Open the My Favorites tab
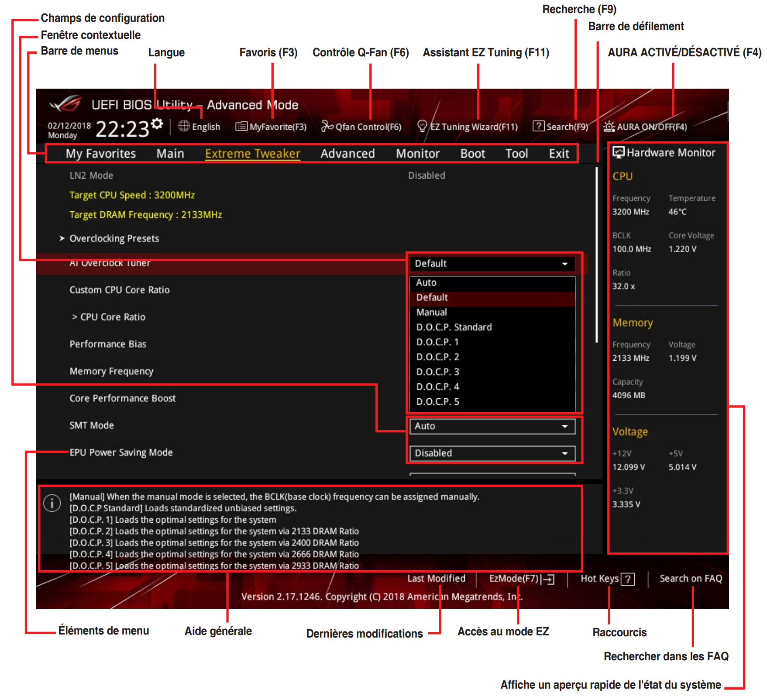This screenshot has height=700, width=767. (x=101, y=154)
